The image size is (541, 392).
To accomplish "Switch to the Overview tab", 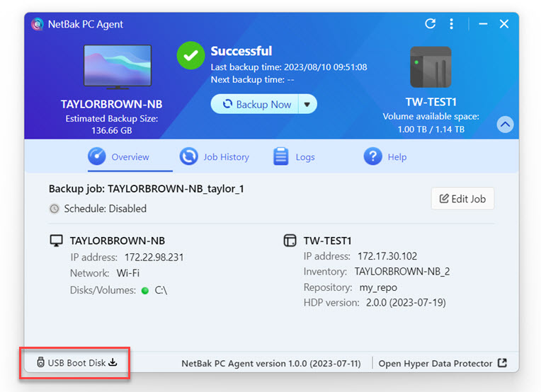I will pyautogui.click(x=119, y=156).
